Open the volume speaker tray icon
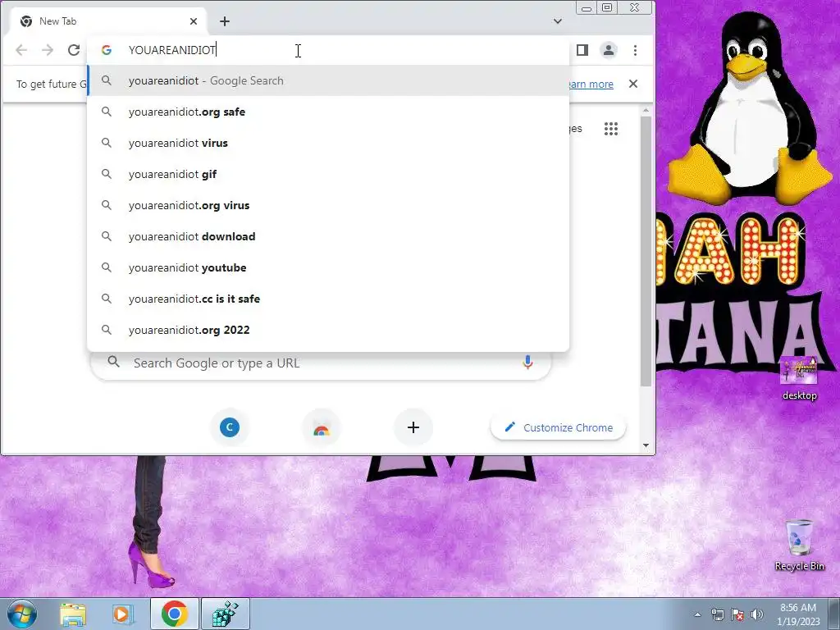The width and height of the screenshot is (840, 630). 757,614
